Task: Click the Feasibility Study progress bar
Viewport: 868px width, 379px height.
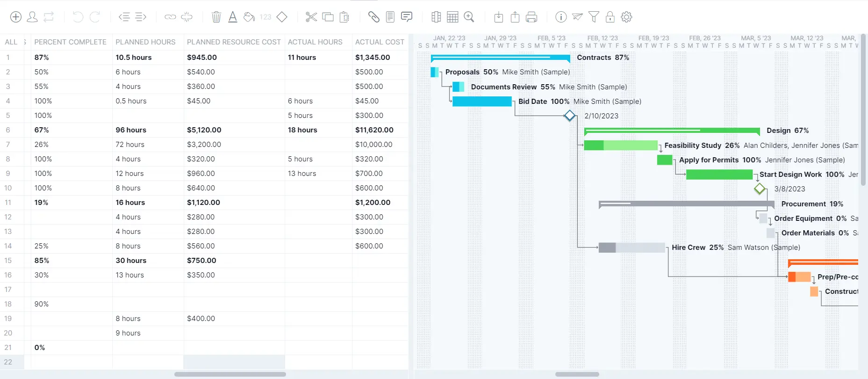Action: [x=621, y=145]
